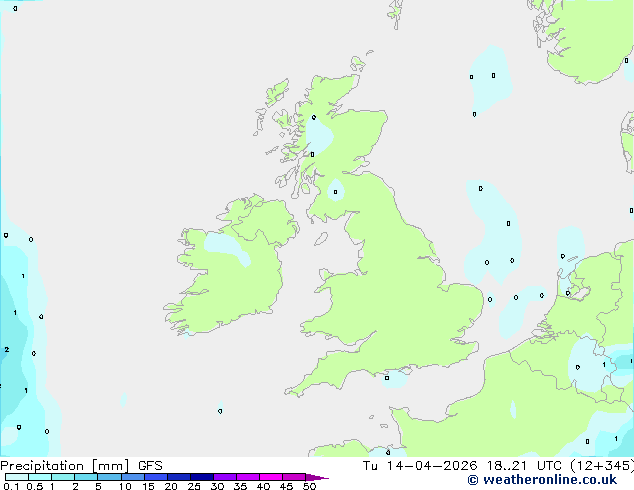Click the '0.1' legend scale label
The image size is (634, 490).
[11, 486]
